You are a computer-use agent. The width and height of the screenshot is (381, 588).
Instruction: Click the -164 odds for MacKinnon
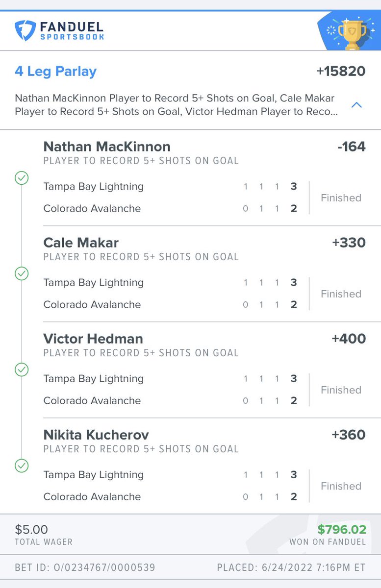point(352,147)
